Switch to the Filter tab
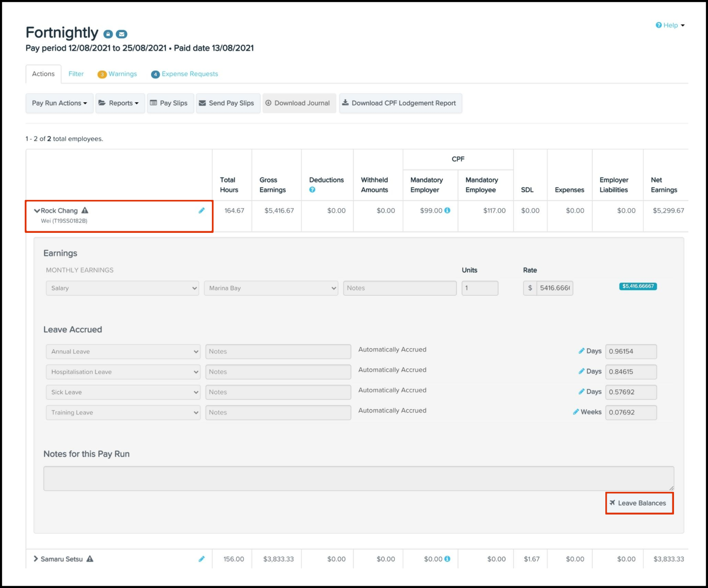 click(x=76, y=74)
